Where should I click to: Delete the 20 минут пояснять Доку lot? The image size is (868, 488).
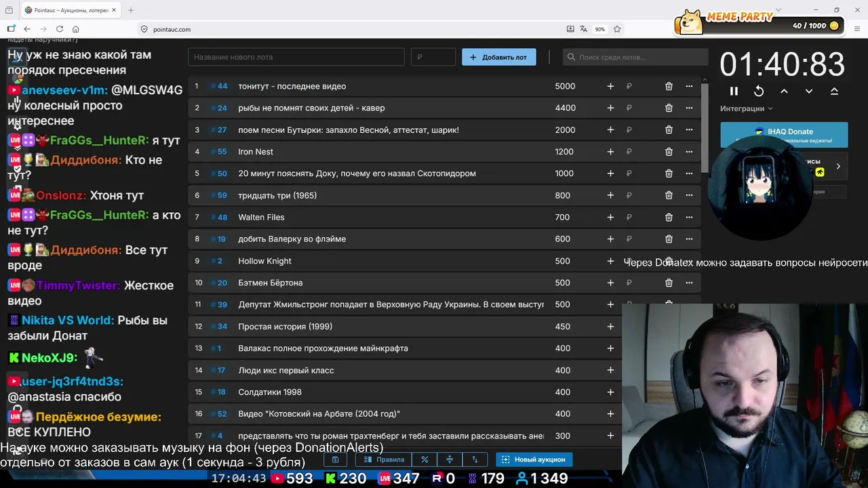(x=669, y=174)
